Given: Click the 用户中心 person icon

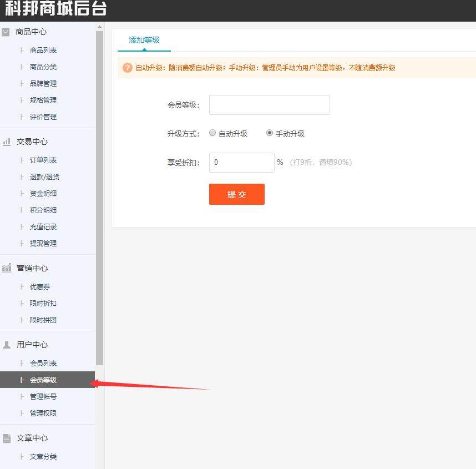Looking at the screenshot, I should tap(6, 345).
